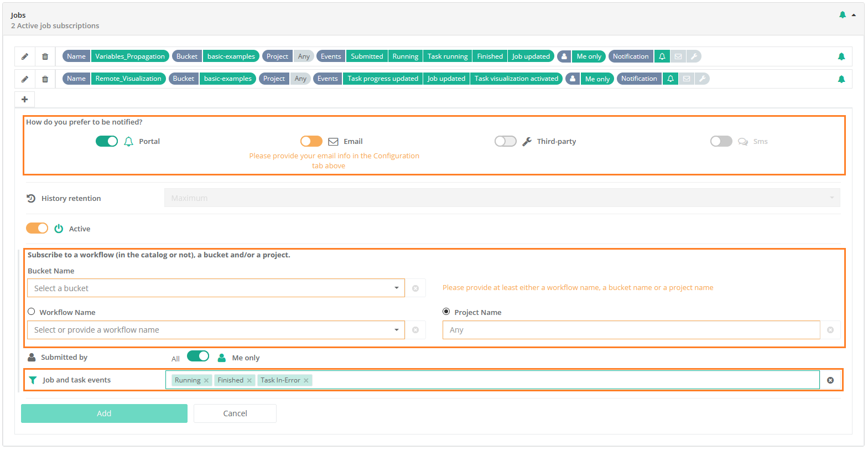Click the green bell at the end of the Variables_Propagation row
868x450 pixels.
(x=841, y=56)
